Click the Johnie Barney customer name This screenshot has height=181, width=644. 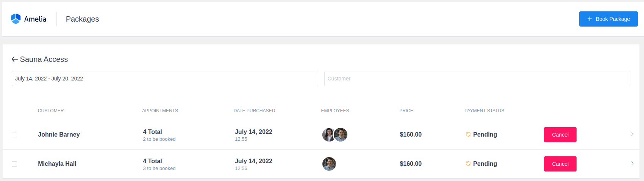tap(59, 134)
